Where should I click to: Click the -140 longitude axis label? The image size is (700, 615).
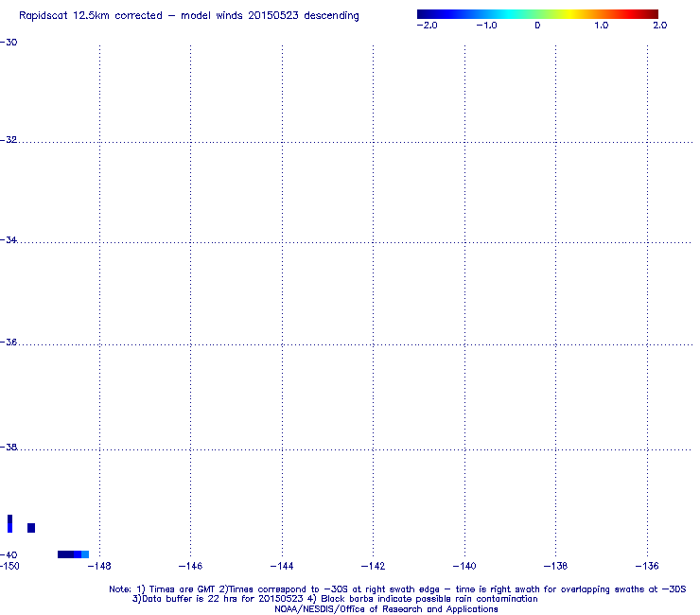(x=464, y=567)
